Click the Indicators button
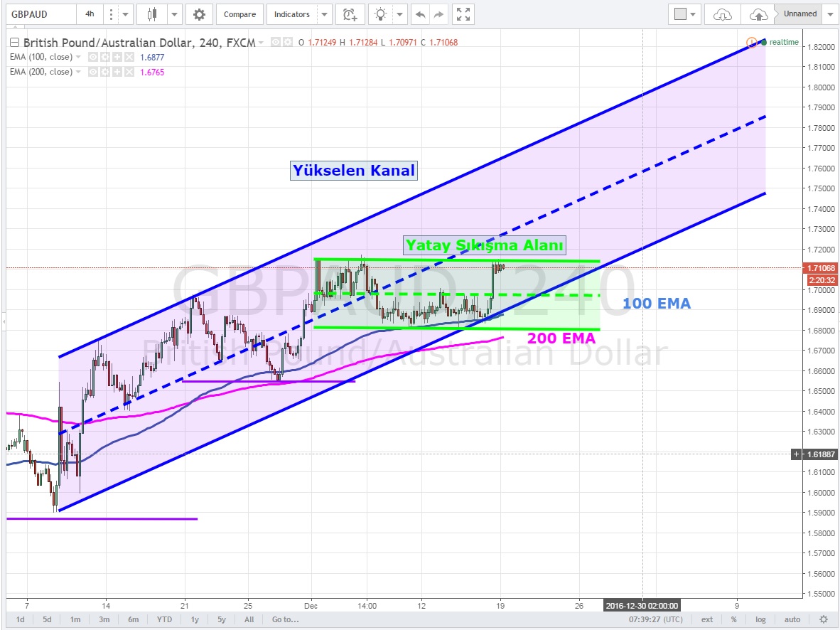 click(292, 14)
